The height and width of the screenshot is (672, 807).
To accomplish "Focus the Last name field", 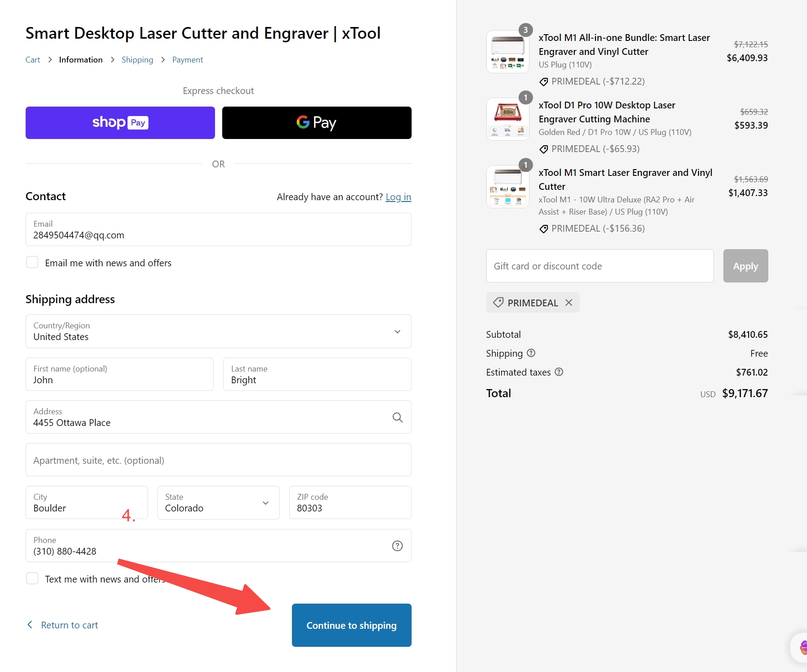I will 317,374.
